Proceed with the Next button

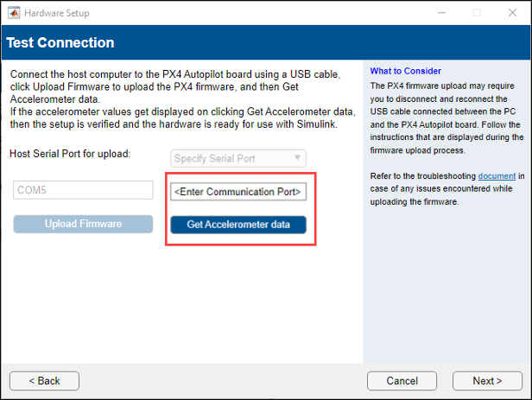[487, 381]
